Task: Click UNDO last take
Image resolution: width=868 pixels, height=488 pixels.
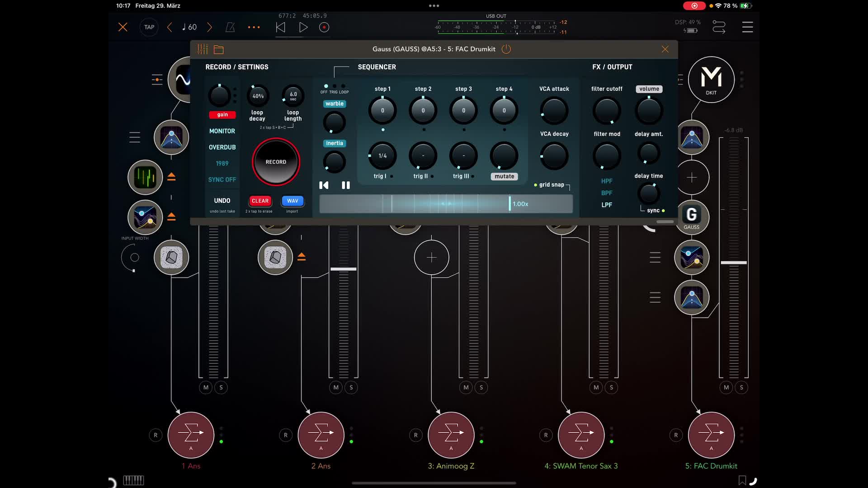Action: click(222, 201)
